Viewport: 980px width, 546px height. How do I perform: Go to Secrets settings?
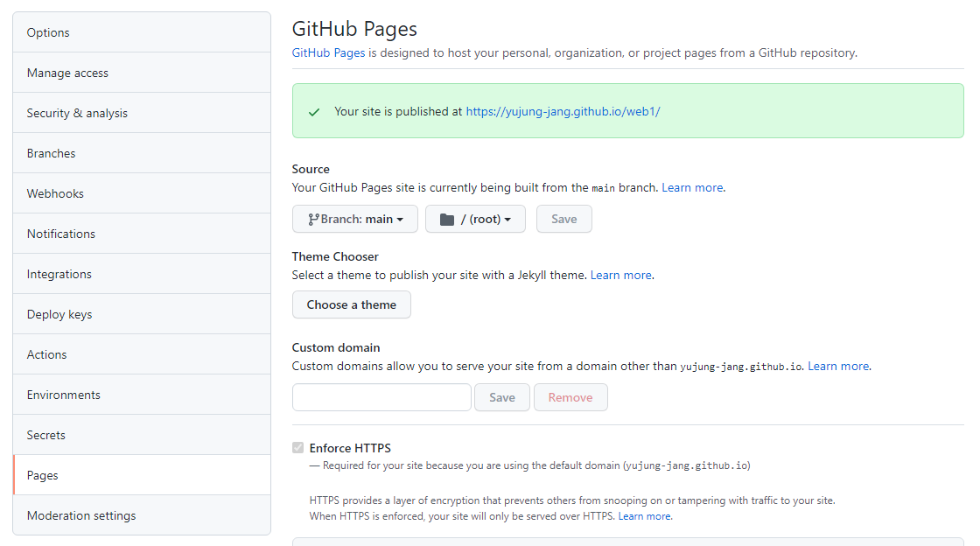click(142, 435)
